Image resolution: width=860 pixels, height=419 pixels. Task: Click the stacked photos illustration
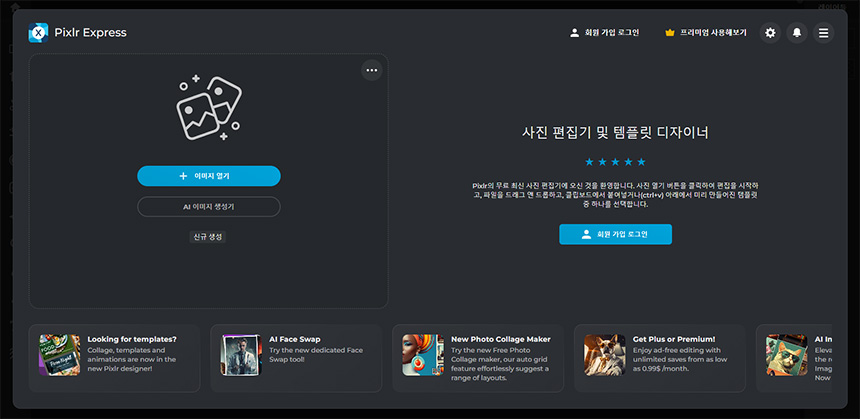(208, 109)
